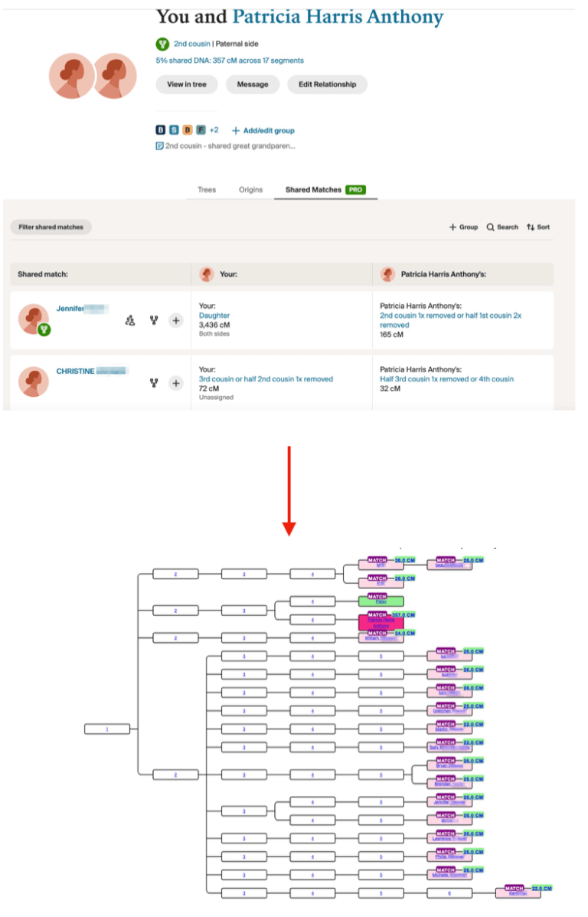Open Filter shared matches options
The height and width of the screenshot is (917, 588).
click(x=51, y=227)
